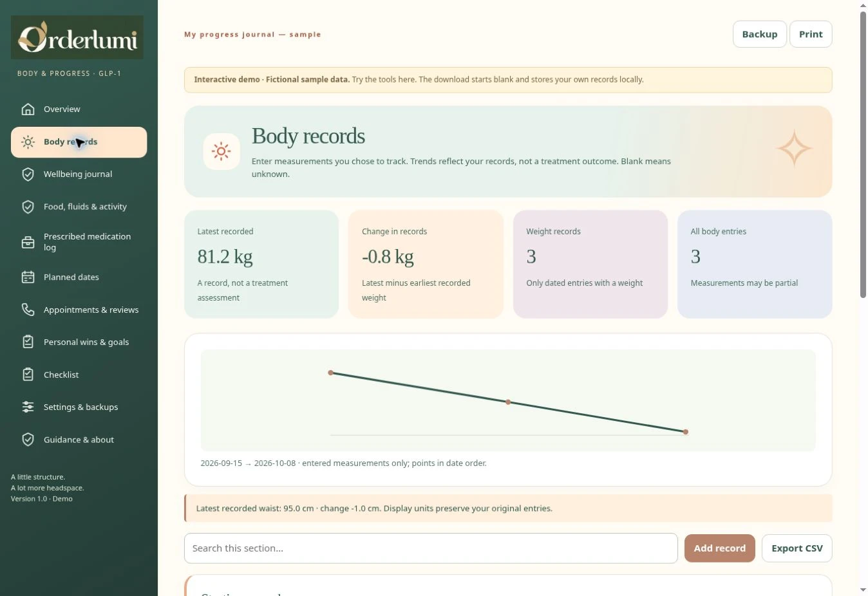
Task: Click the last data point on the weight chart
Action: (x=686, y=432)
